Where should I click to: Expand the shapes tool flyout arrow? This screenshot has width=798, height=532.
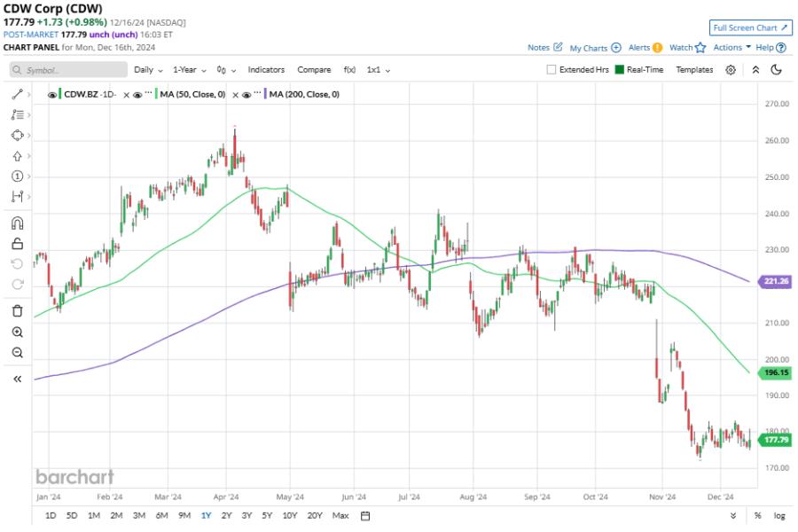click(x=29, y=136)
